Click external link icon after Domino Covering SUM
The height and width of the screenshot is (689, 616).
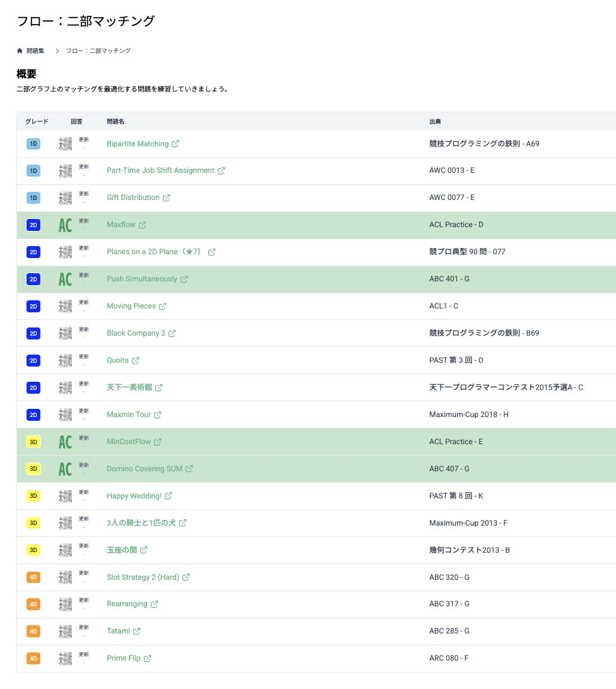(189, 469)
